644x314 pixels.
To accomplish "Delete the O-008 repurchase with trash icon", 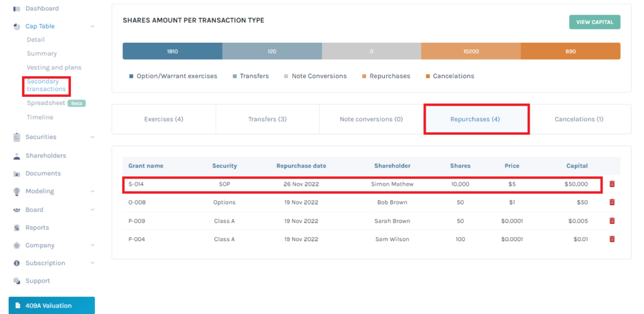I will pyautogui.click(x=612, y=202).
